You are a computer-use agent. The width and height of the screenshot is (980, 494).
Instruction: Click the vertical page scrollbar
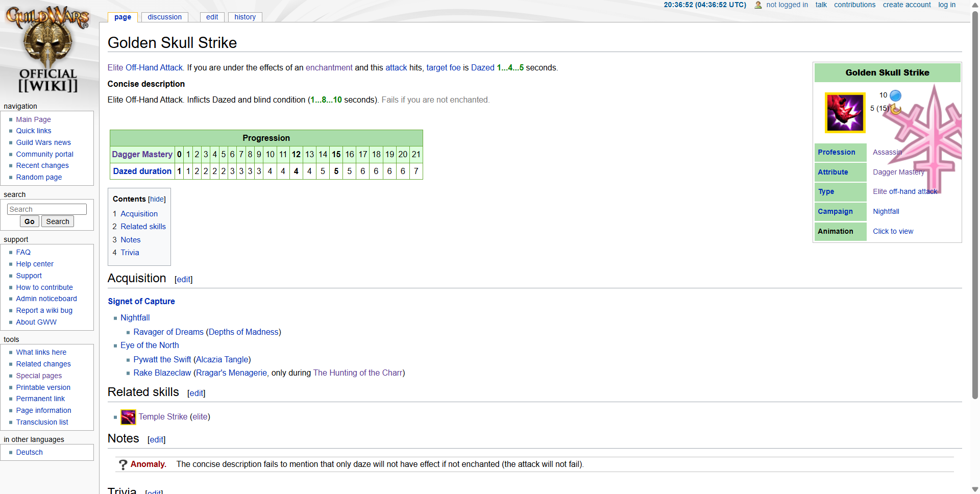[975, 204]
